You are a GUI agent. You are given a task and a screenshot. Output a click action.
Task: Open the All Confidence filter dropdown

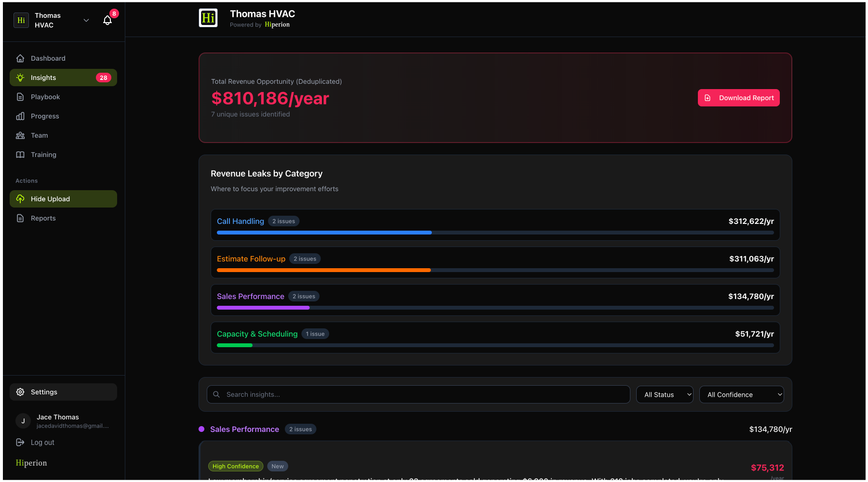(741, 394)
